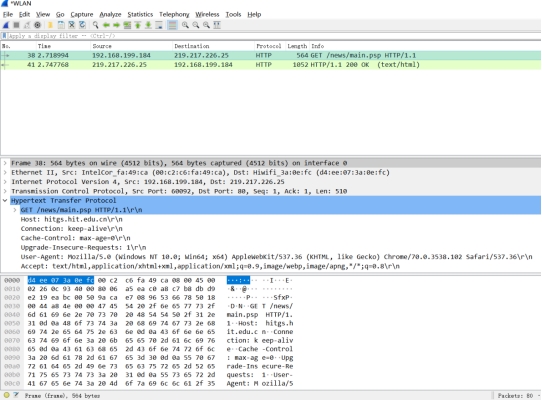Expand the Frame 38 details tree

point(5,163)
